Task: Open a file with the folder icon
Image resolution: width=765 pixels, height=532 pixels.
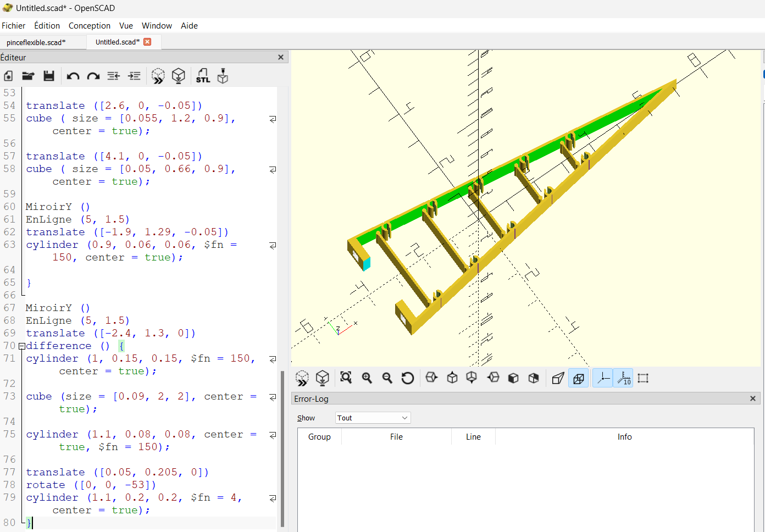Action: tap(28, 76)
